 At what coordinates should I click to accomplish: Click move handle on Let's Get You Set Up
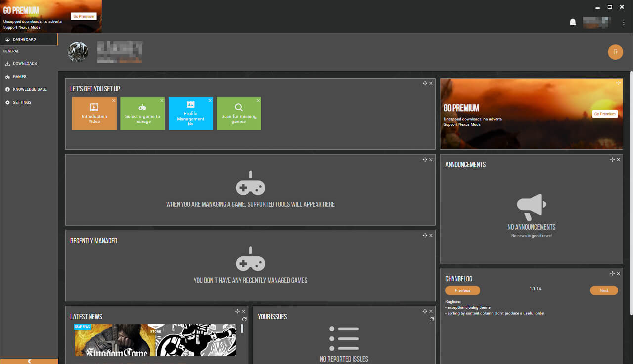tap(425, 83)
